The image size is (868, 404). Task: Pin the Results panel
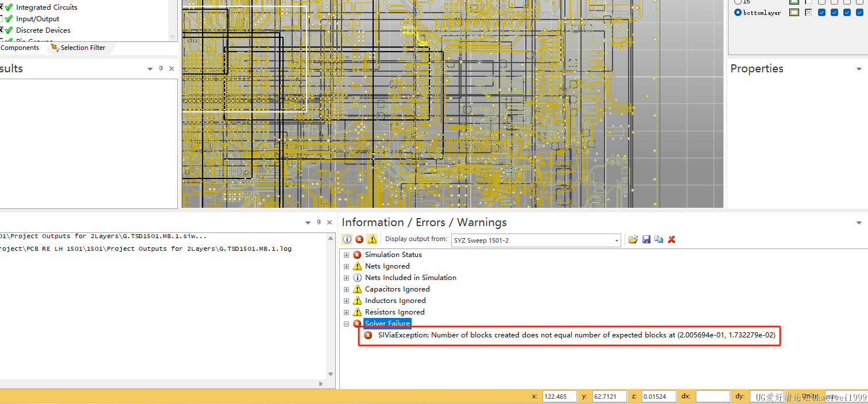[161, 69]
